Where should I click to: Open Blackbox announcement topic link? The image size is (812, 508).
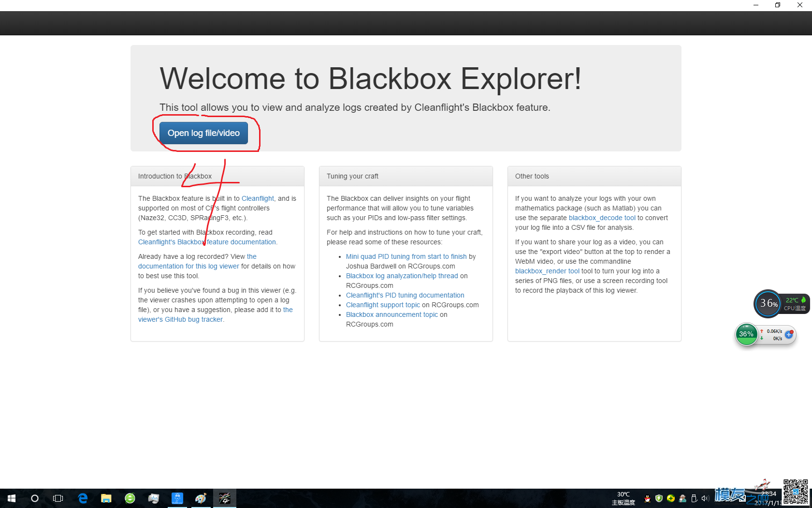[x=392, y=314]
